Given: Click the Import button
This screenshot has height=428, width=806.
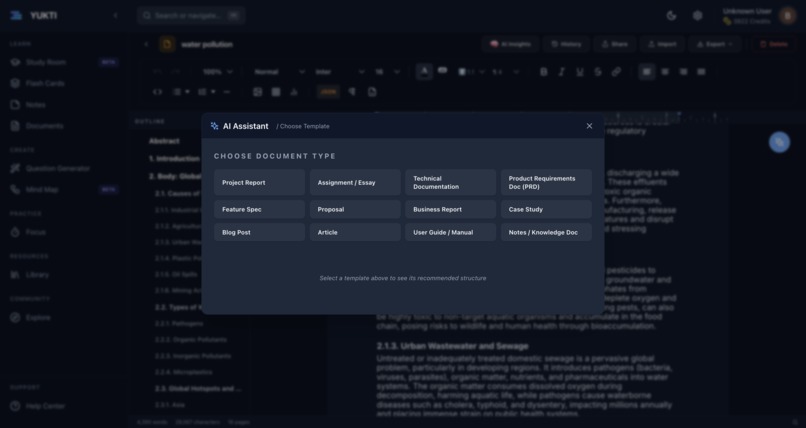Looking at the screenshot, I should click(662, 44).
